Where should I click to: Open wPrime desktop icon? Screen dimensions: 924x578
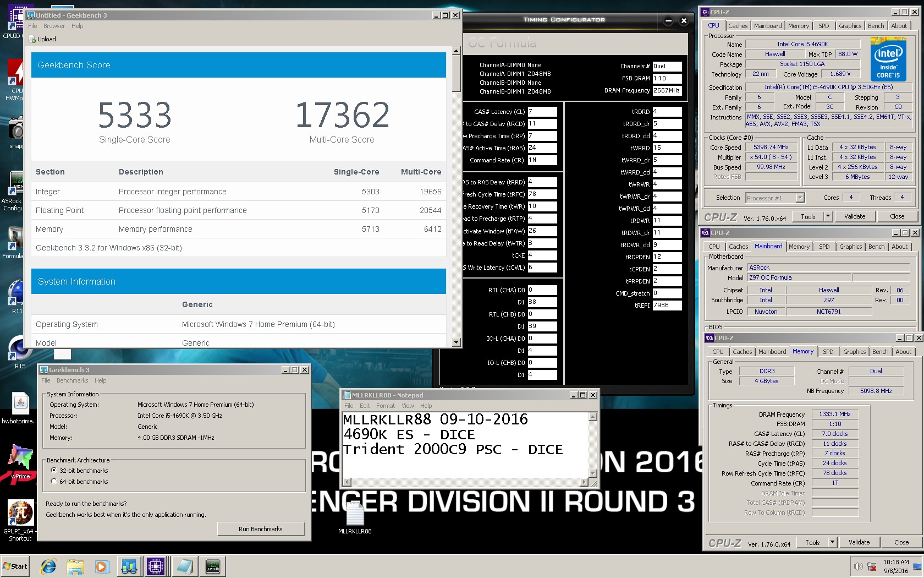[20, 461]
